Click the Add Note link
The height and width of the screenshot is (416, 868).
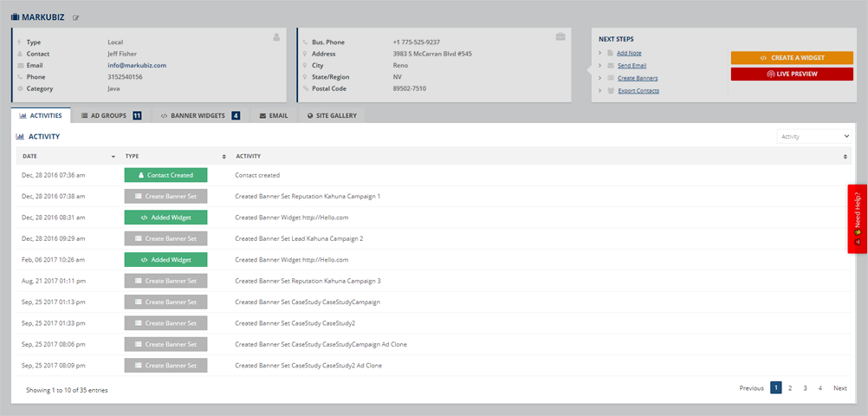(x=629, y=53)
